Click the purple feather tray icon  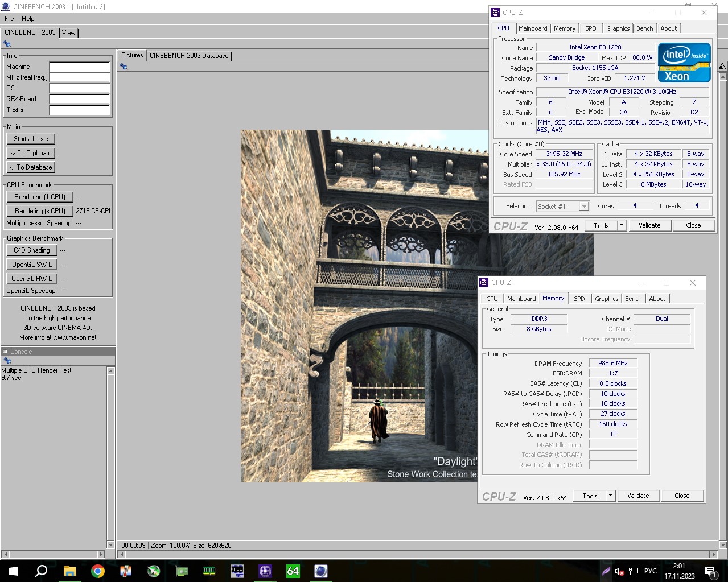606,571
